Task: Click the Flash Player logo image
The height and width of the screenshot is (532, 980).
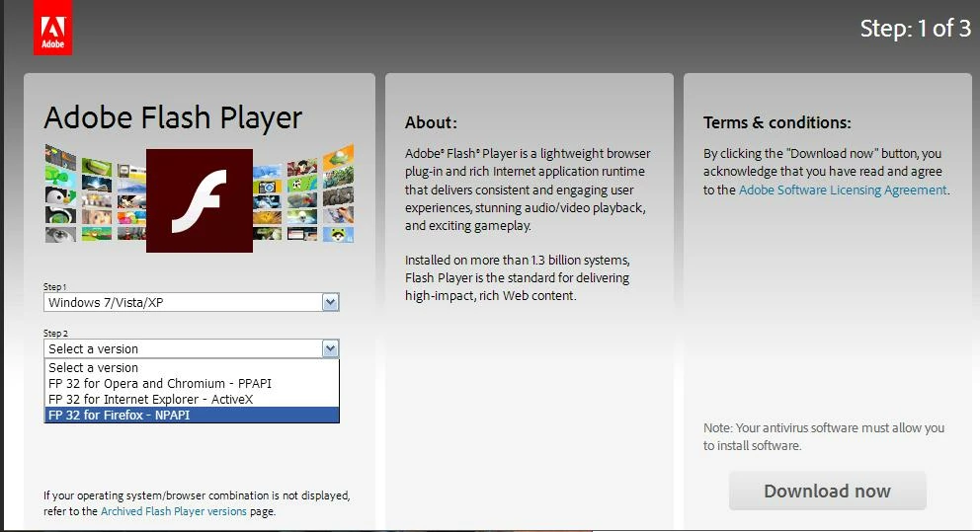Action: [x=200, y=200]
